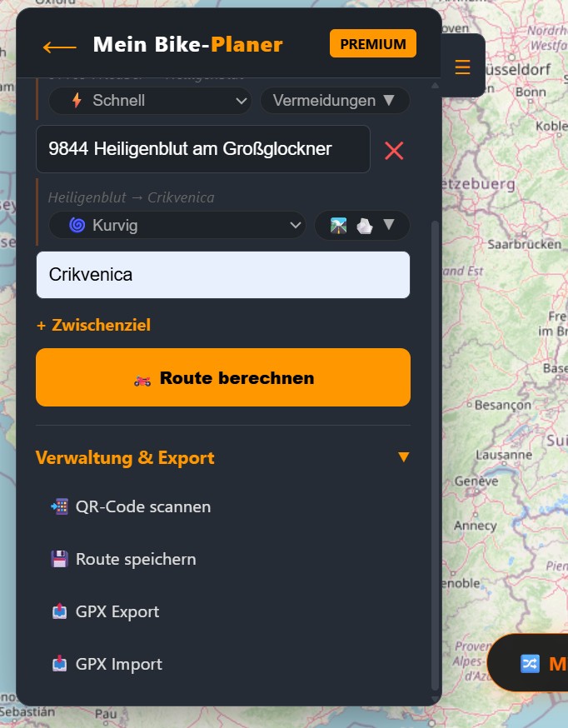The width and height of the screenshot is (568, 728).
Task: Remove the Heiligenblut am Großglockner waypoint
Action: click(394, 150)
